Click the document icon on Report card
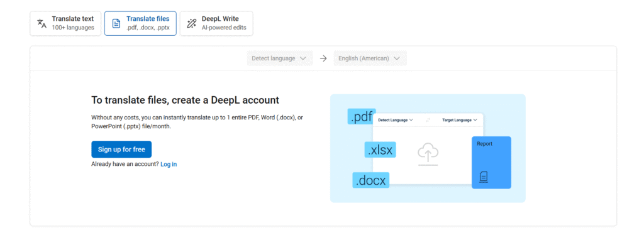644x240 pixels. point(484,177)
